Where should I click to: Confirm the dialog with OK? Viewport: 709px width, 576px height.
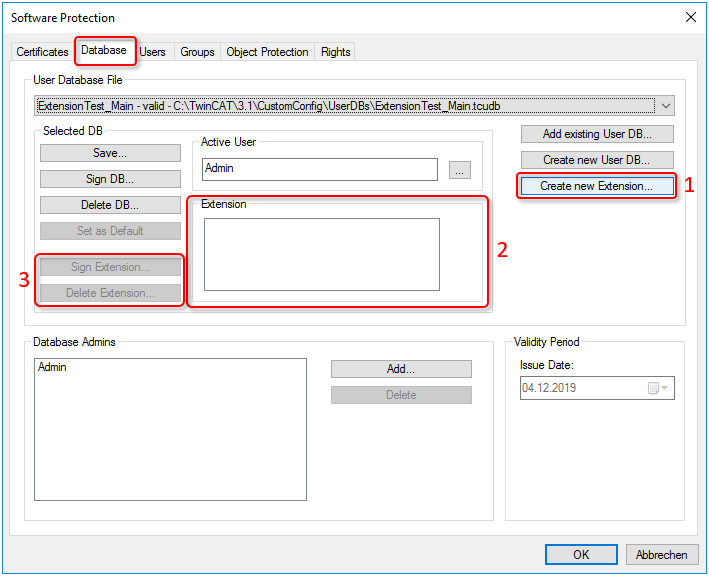pos(581,554)
